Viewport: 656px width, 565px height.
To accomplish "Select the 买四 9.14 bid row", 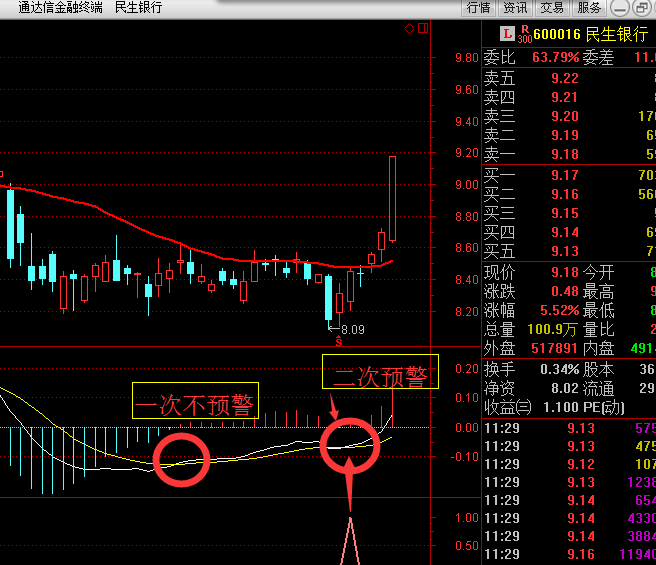I will [x=569, y=232].
